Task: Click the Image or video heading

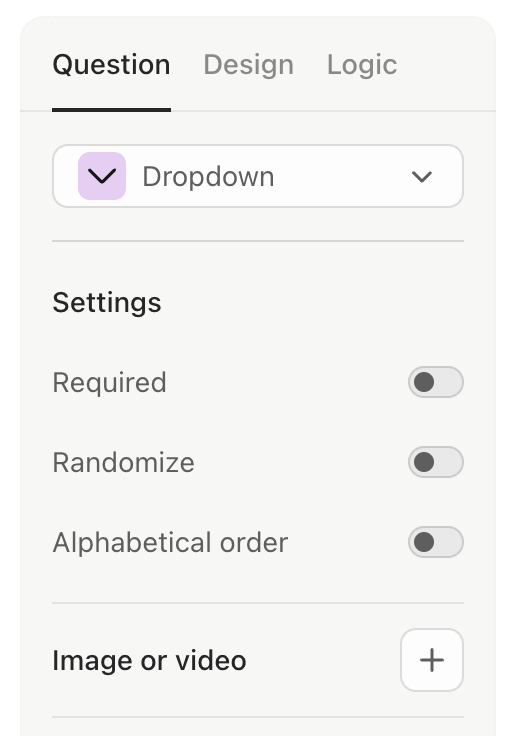Action: pos(149,660)
